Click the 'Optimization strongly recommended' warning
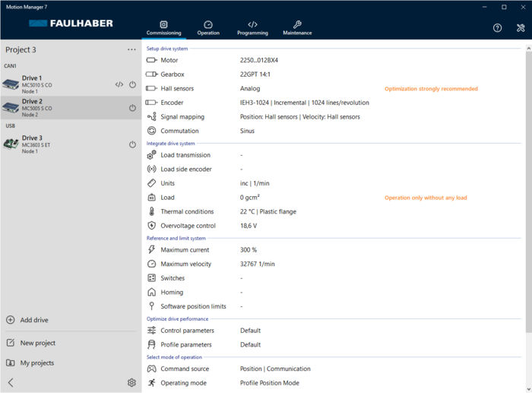The image size is (532, 393). click(x=431, y=89)
